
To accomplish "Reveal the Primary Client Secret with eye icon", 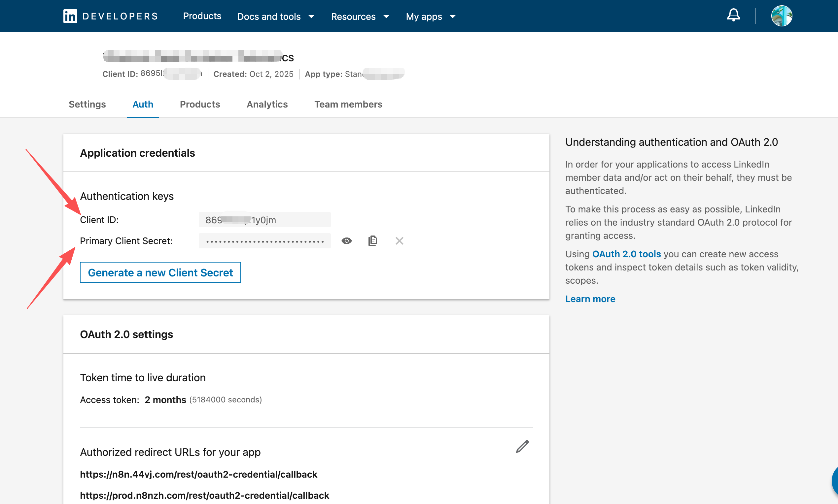I will point(346,241).
